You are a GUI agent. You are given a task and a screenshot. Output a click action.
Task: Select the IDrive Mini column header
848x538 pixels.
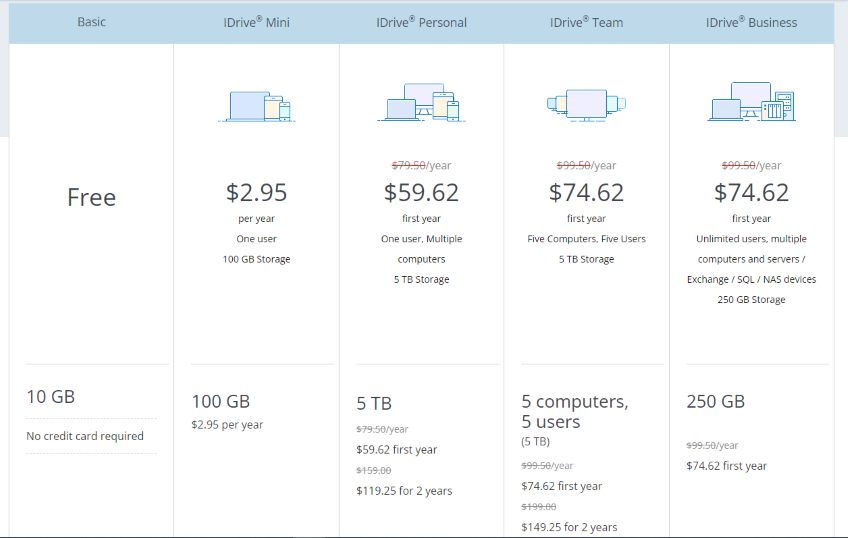(x=256, y=22)
